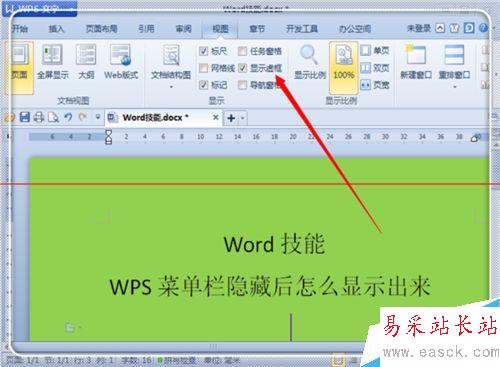500x367 pixels.
Task: Open WPS 文字 application menu
Action: click(39, 8)
